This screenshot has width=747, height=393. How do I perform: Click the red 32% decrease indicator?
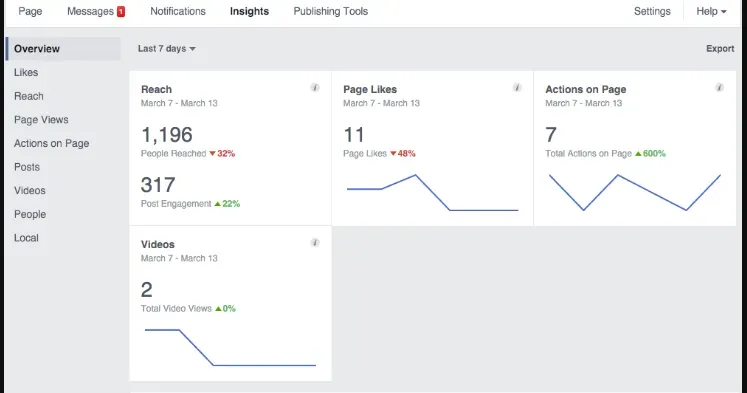222,153
